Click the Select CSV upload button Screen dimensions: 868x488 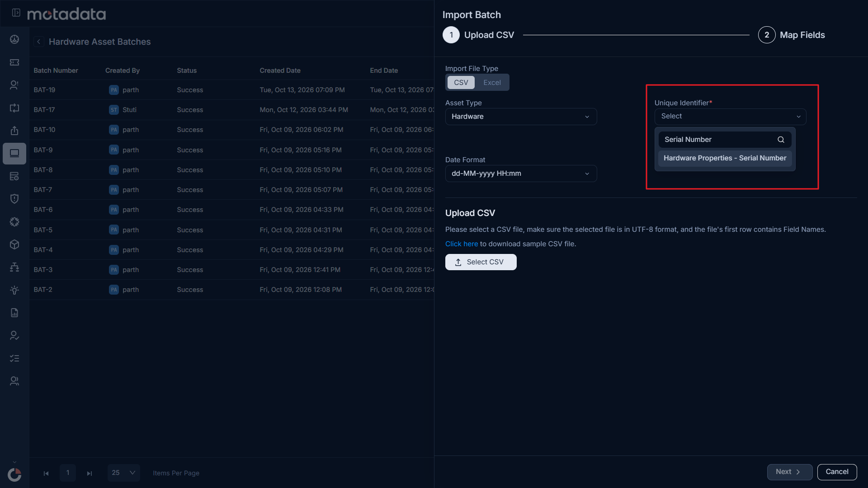481,262
